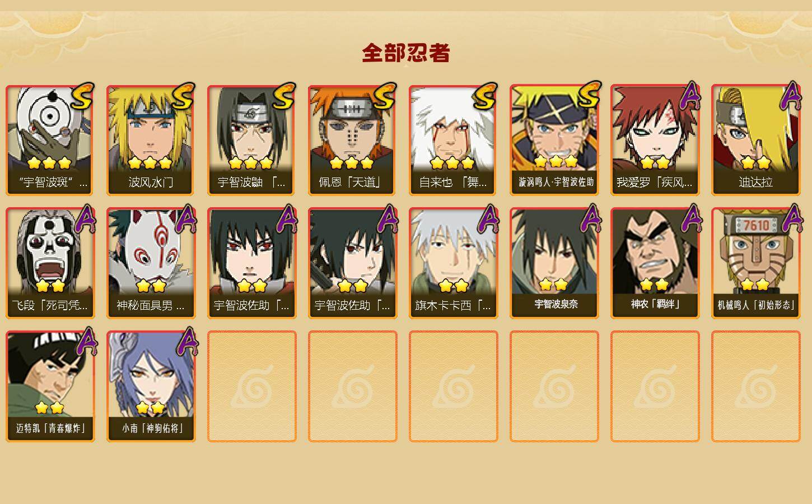Image resolution: width=812 pixels, height=504 pixels.
Task: Click the 波风水门 name label
Action: tap(151, 182)
